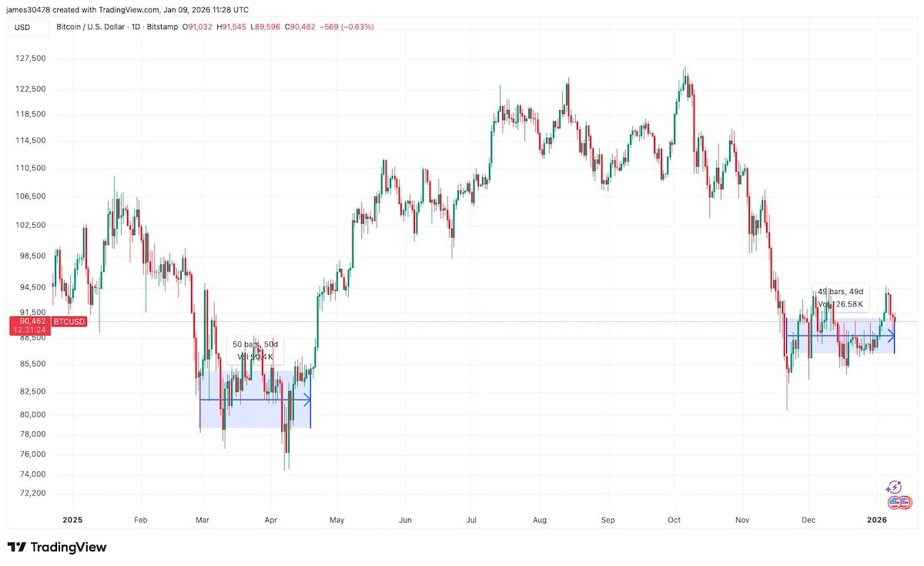Click the US flags economic event icon
The height and width of the screenshot is (566, 924).
point(899,503)
